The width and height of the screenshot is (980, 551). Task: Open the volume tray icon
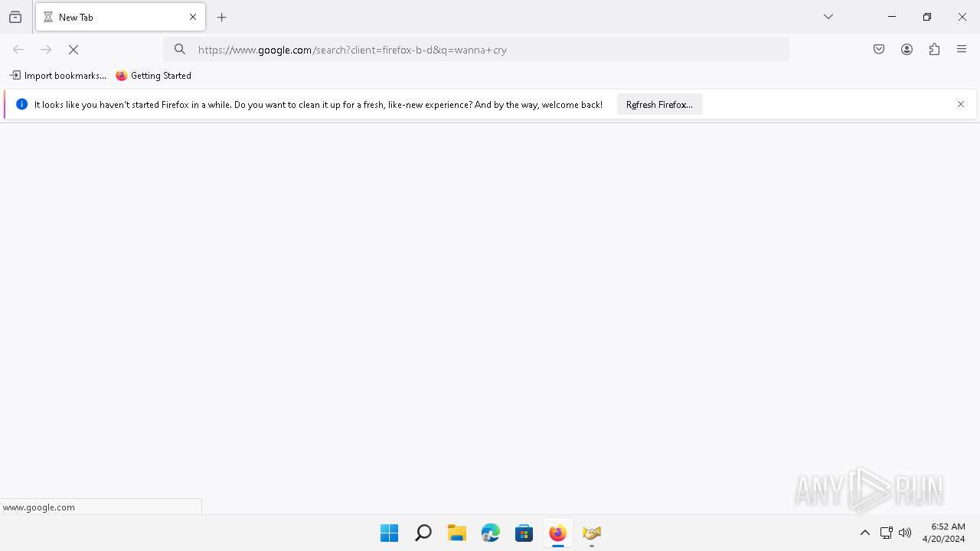(x=905, y=533)
